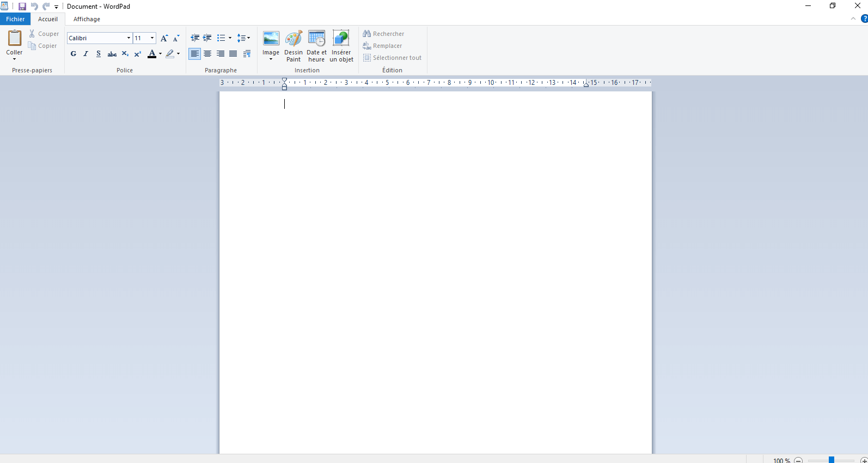Click the Insérer un objet icon
This screenshot has height=463, width=868.
pyautogui.click(x=341, y=39)
